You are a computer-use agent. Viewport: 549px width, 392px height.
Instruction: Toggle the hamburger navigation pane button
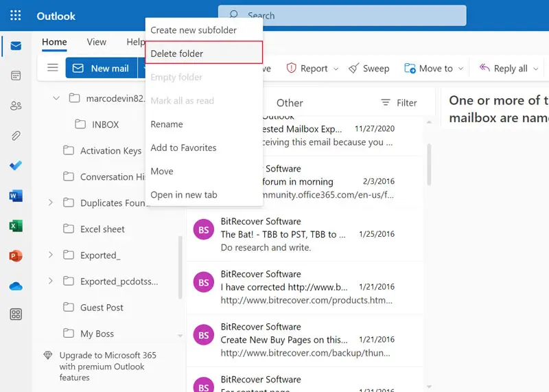(52, 68)
